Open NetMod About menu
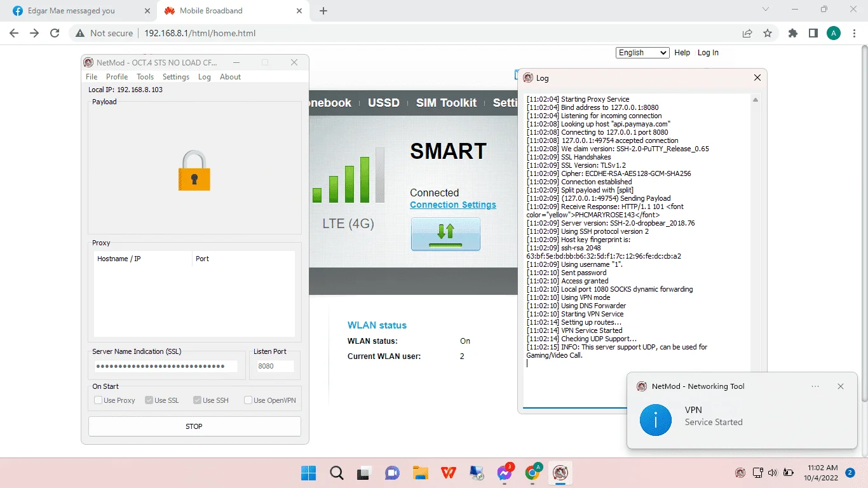Viewport: 868px width, 488px height. coord(231,77)
